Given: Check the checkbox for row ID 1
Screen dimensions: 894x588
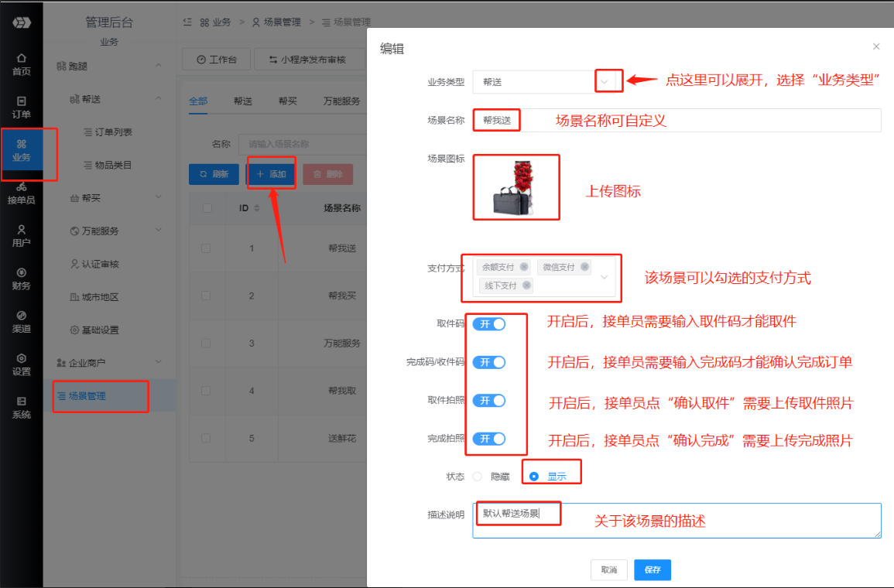Looking at the screenshot, I should tap(206, 248).
